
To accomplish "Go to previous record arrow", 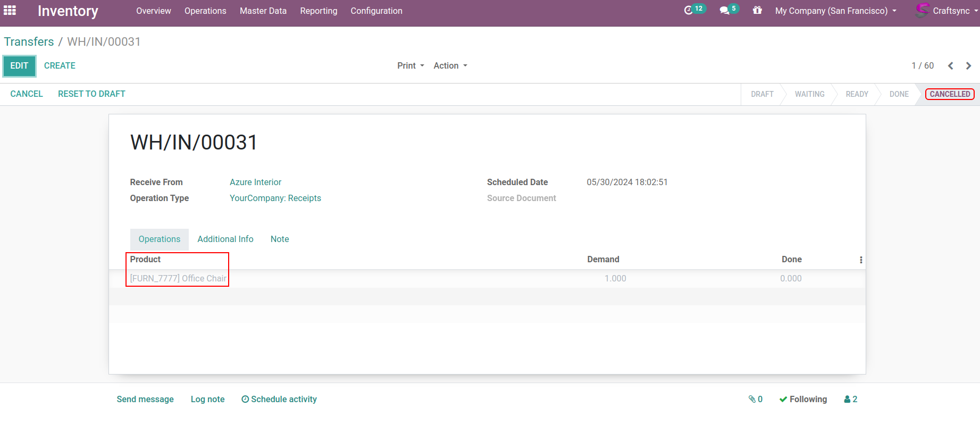I will point(950,66).
